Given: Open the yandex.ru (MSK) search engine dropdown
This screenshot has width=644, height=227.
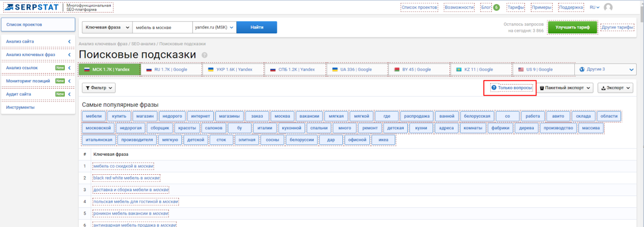Looking at the screenshot, I should coord(215,27).
